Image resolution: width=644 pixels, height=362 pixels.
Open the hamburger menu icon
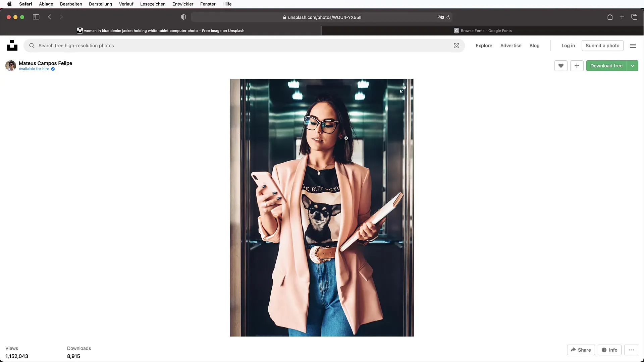(633, 46)
